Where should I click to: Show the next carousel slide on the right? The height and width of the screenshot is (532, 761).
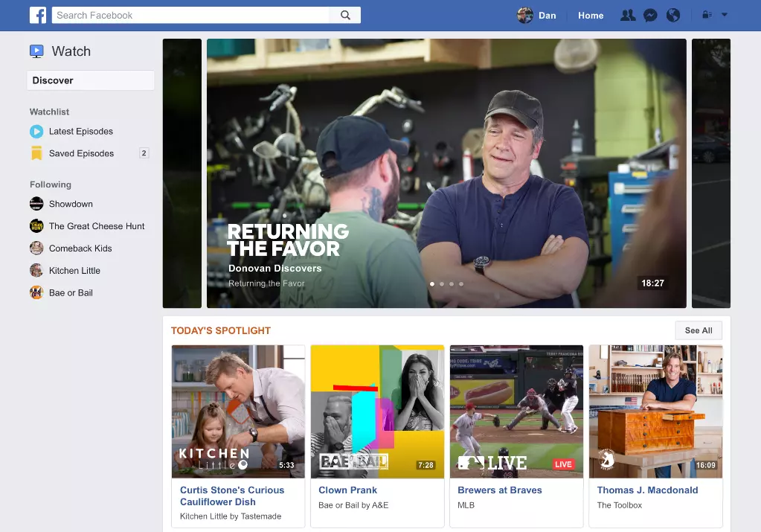(711, 173)
